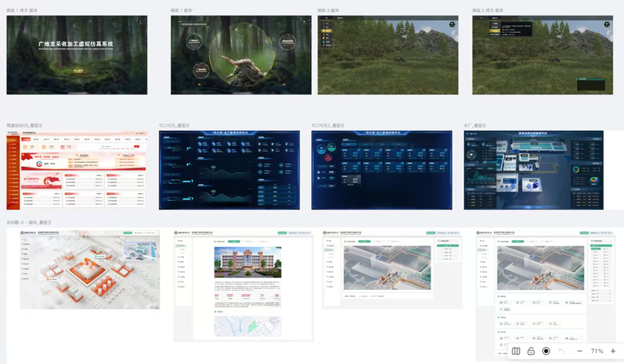Click the '水厂_看图王' artboard label
624x364 pixels.
pyautogui.click(x=476, y=125)
